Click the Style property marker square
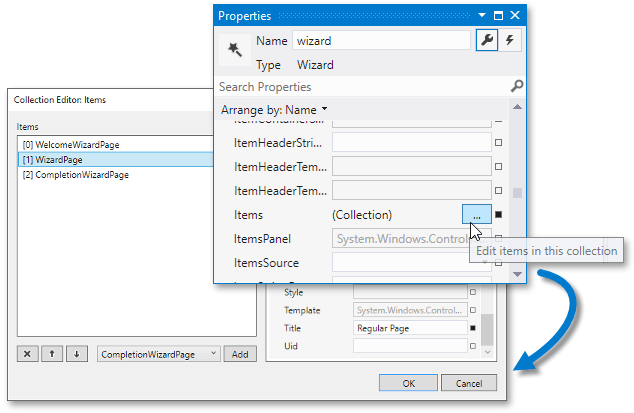 pyautogui.click(x=473, y=292)
